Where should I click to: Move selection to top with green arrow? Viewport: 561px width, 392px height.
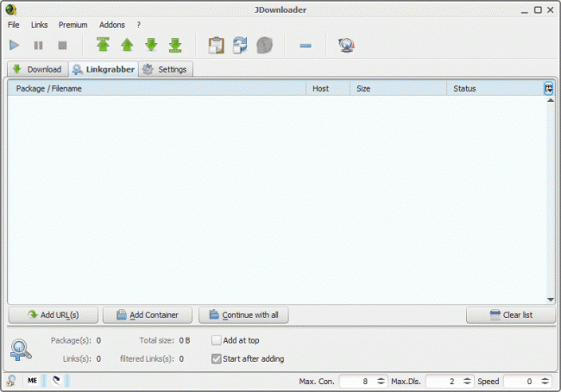pyautogui.click(x=103, y=45)
